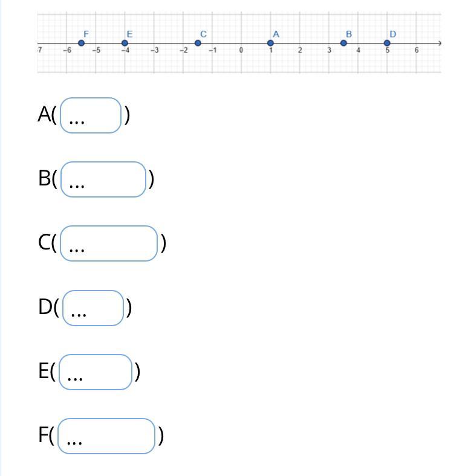
Task: Click the blue letter D label above its point
Action: click(393, 34)
